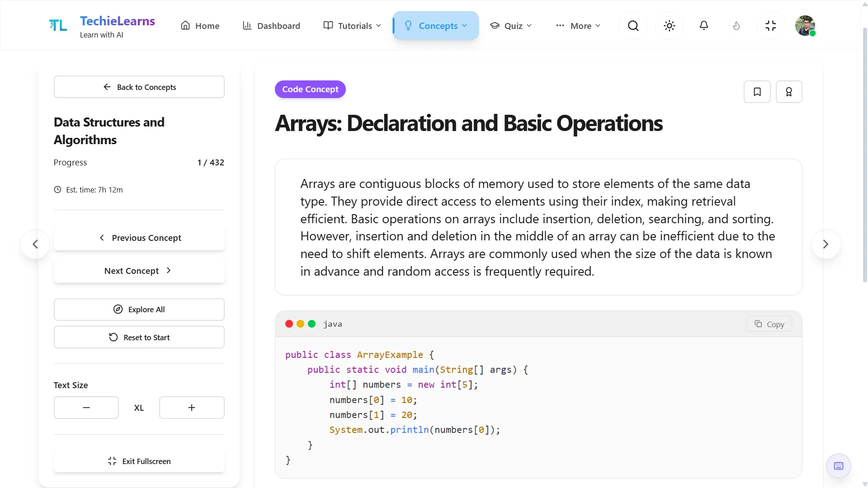The height and width of the screenshot is (488, 868).
Task: Go Back to Concepts
Action: [139, 87]
